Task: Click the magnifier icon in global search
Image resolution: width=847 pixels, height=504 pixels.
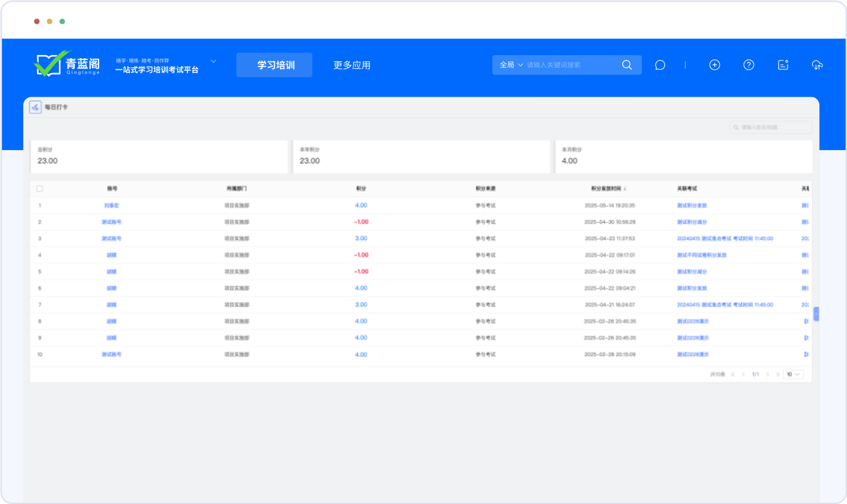Action: [x=627, y=65]
